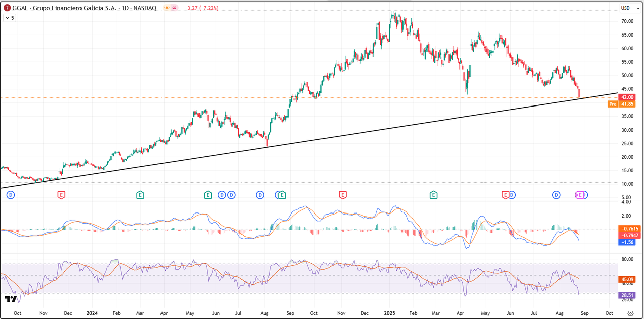Open red earnings marker in late November 2023
This screenshot has width=644, height=319.
point(62,195)
